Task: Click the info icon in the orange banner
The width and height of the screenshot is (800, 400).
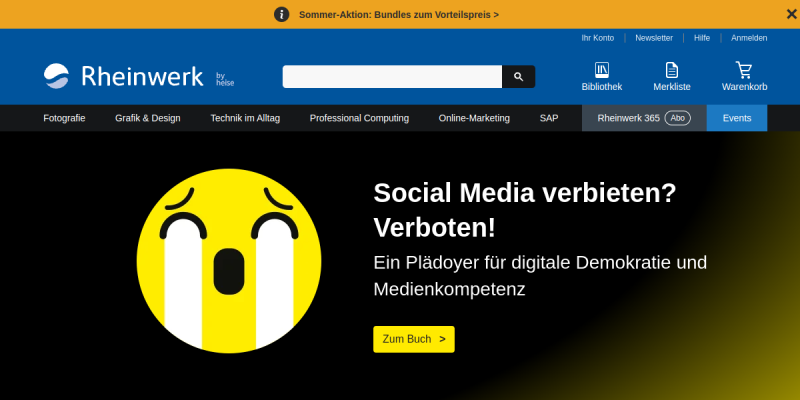Action: (282, 14)
